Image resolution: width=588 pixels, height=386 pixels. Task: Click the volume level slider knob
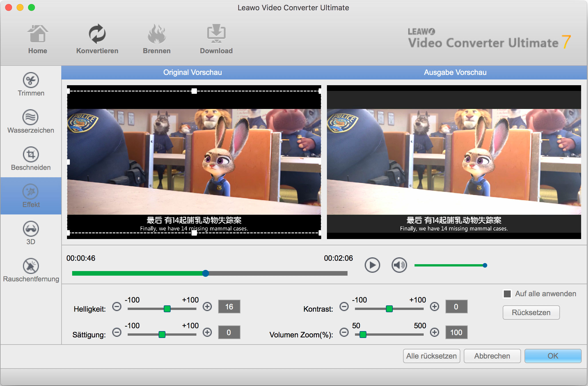(485, 265)
